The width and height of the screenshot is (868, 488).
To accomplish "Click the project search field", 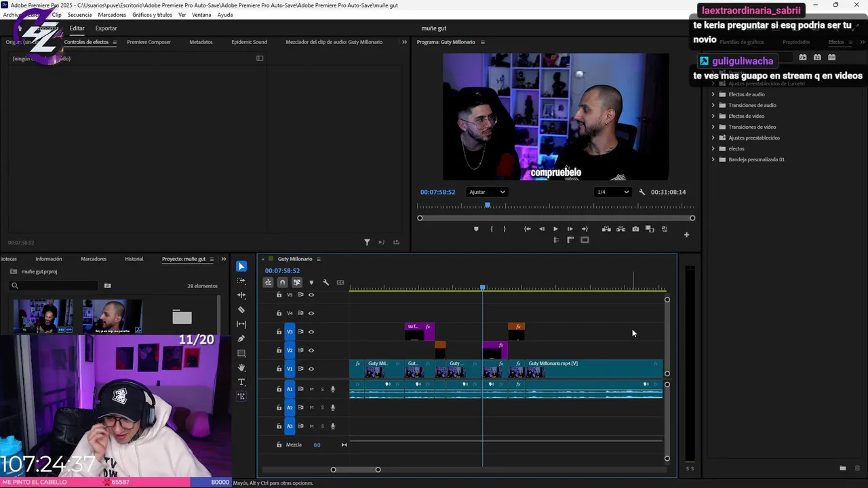I will click(x=54, y=285).
